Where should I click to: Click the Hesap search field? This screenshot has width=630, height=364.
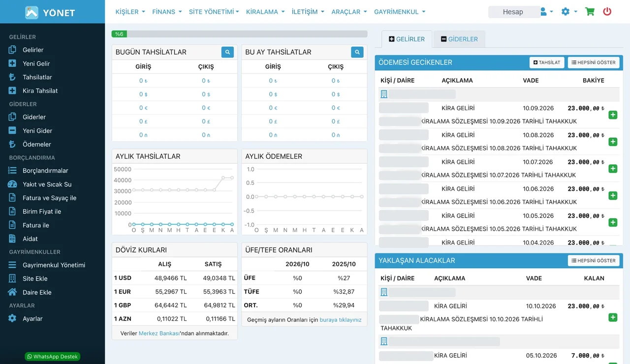(x=513, y=12)
